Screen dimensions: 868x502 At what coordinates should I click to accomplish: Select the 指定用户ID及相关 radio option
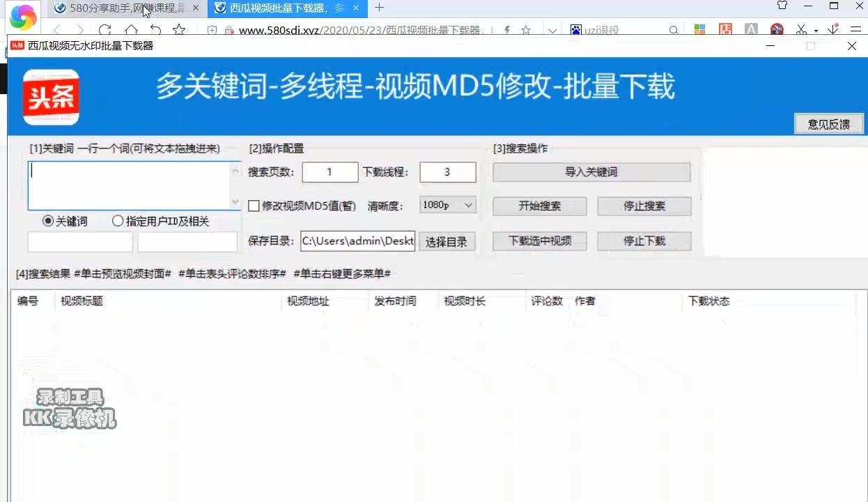click(118, 221)
